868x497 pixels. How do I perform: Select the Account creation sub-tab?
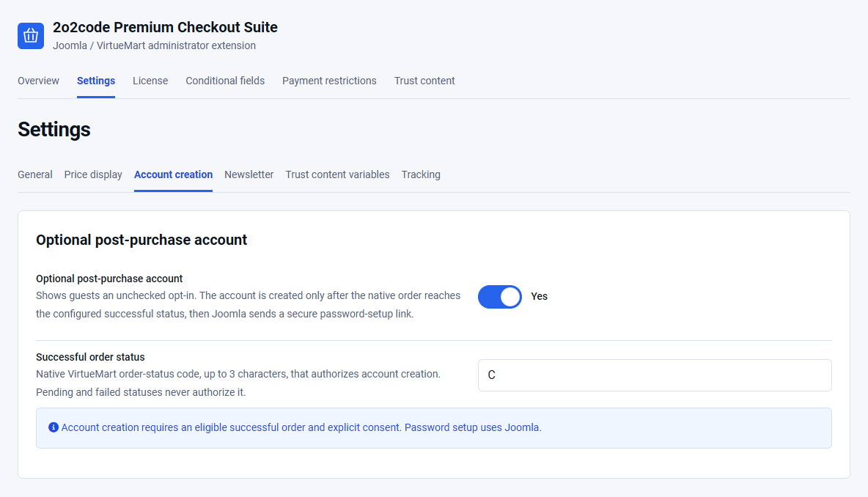tap(173, 175)
